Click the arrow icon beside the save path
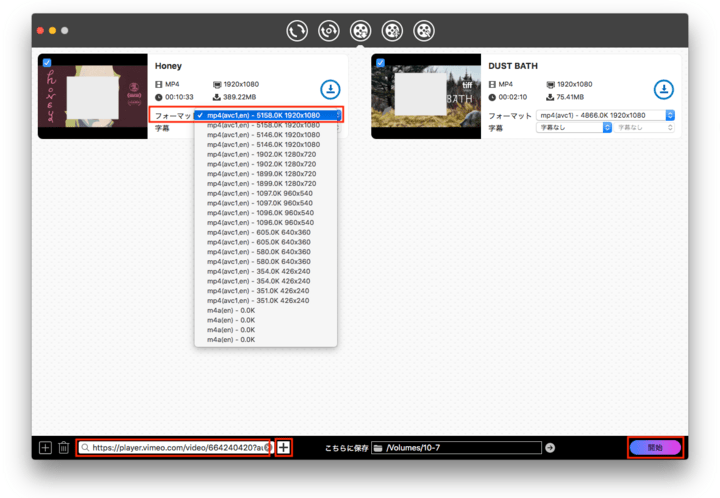 point(550,448)
